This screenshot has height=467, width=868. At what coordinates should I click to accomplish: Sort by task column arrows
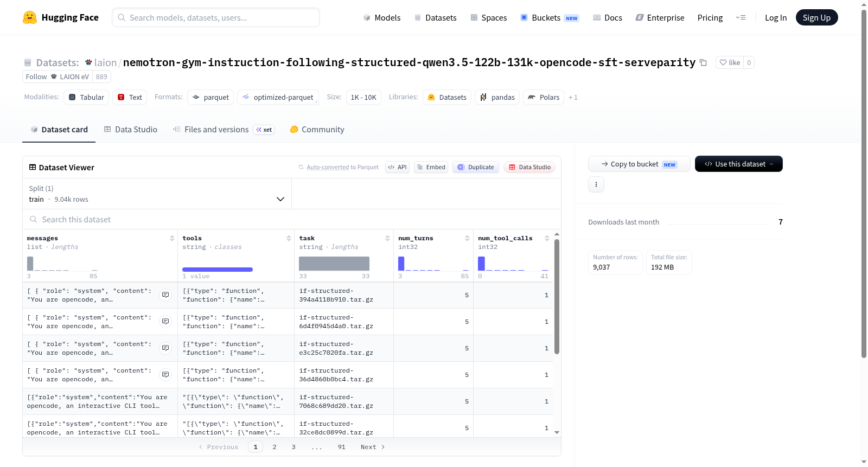pos(387,238)
